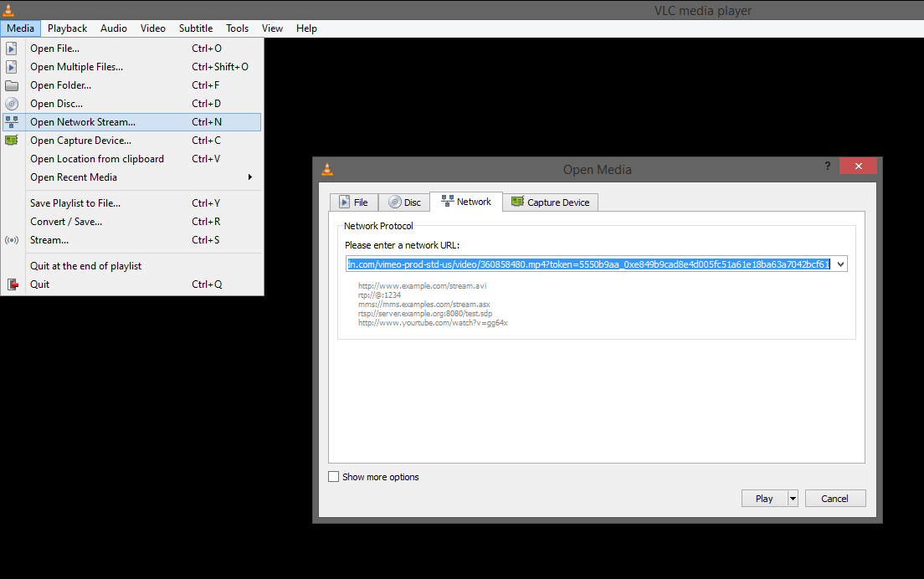Switch to the Network tab
Image resolution: width=924 pixels, height=579 pixels.
point(466,202)
